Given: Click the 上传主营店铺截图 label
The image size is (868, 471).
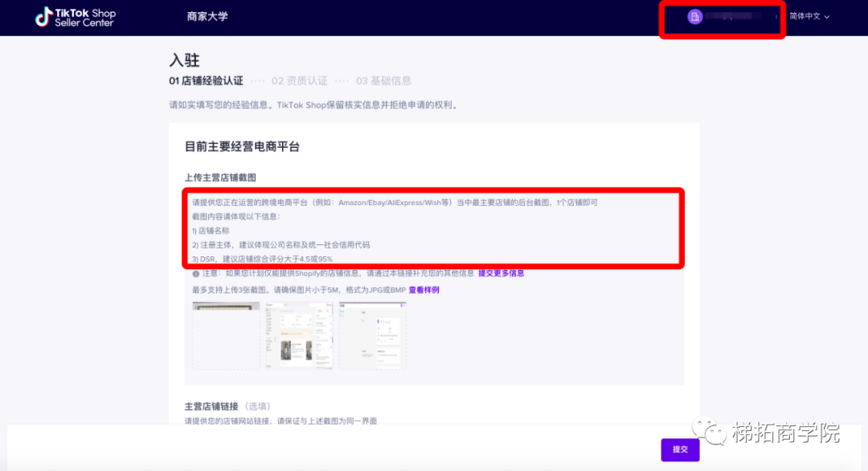Looking at the screenshot, I should [x=220, y=178].
